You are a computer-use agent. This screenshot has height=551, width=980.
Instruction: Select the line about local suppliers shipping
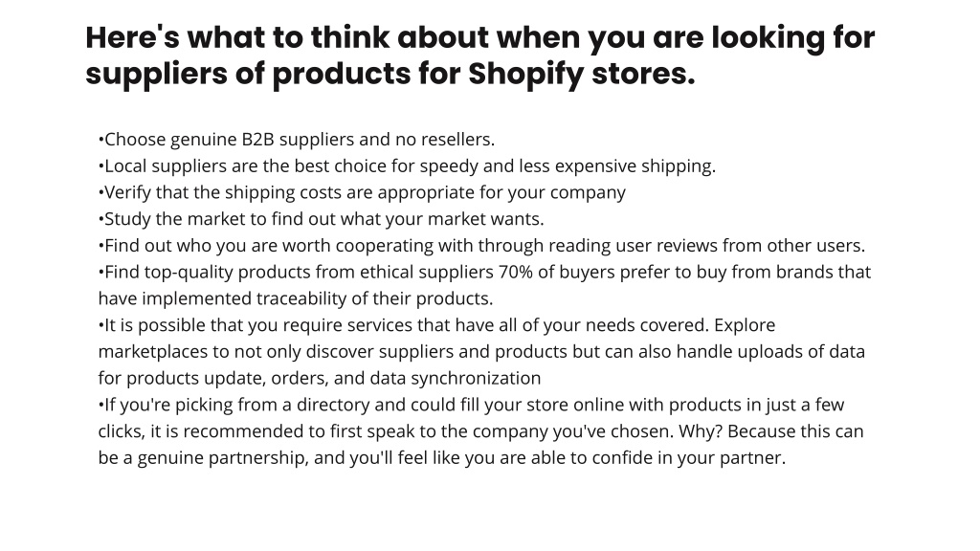point(407,166)
